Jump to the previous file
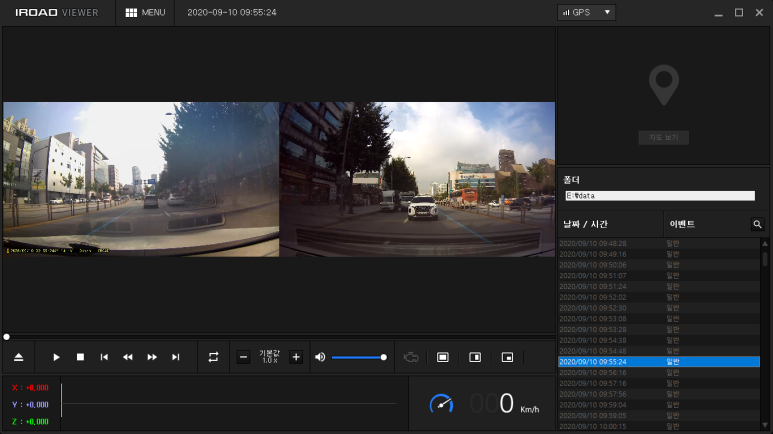Image resolution: width=773 pixels, height=434 pixels. click(104, 357)
